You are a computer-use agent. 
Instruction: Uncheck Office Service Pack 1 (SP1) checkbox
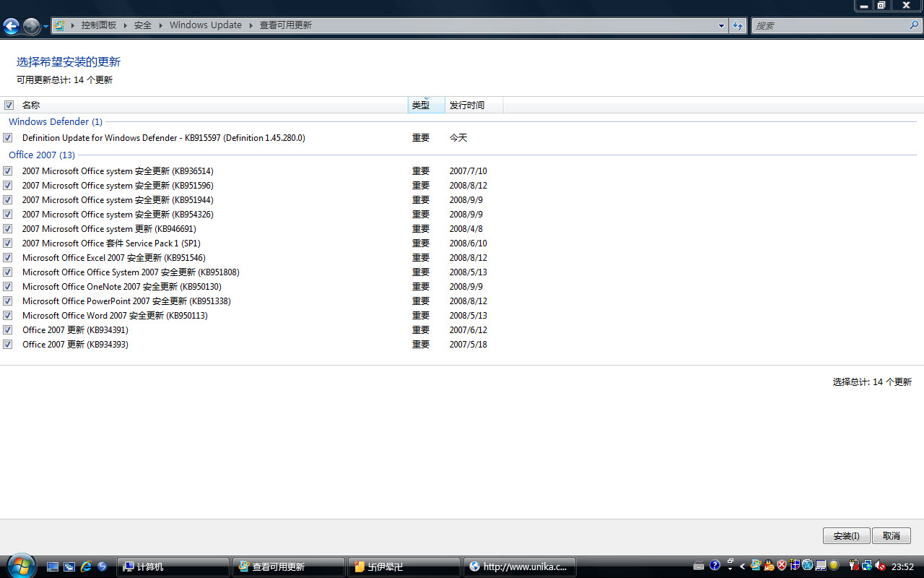click(7, 243)
